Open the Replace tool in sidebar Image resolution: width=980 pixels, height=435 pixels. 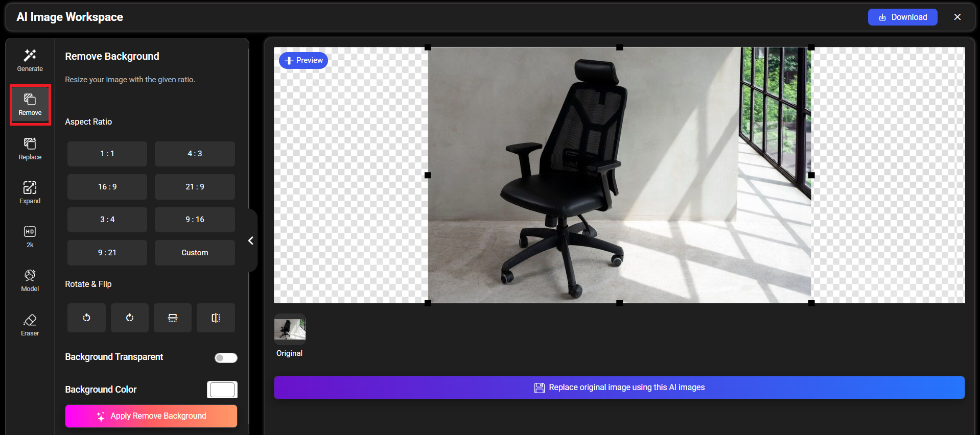[x=30, y=149]
